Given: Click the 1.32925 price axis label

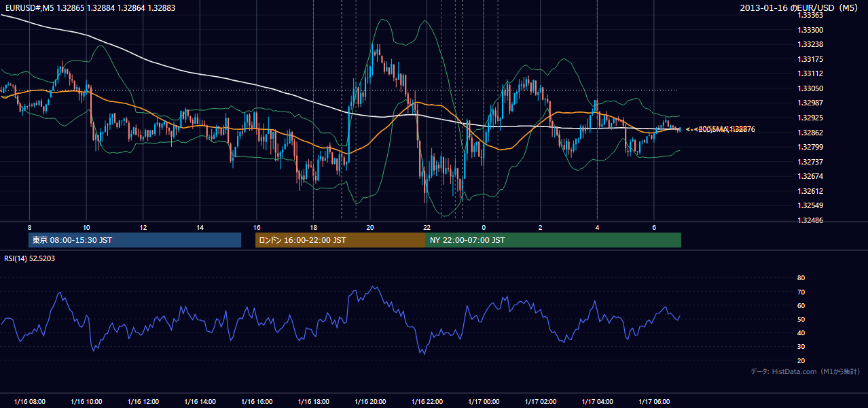Looking at the screenshot, I should (x=810, y=118).
